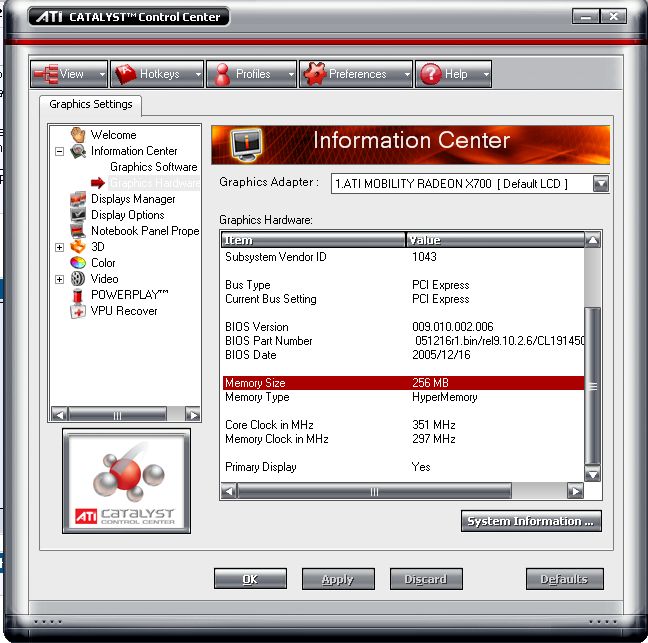Select the Memory Clock in MHz row

point(403,439)
